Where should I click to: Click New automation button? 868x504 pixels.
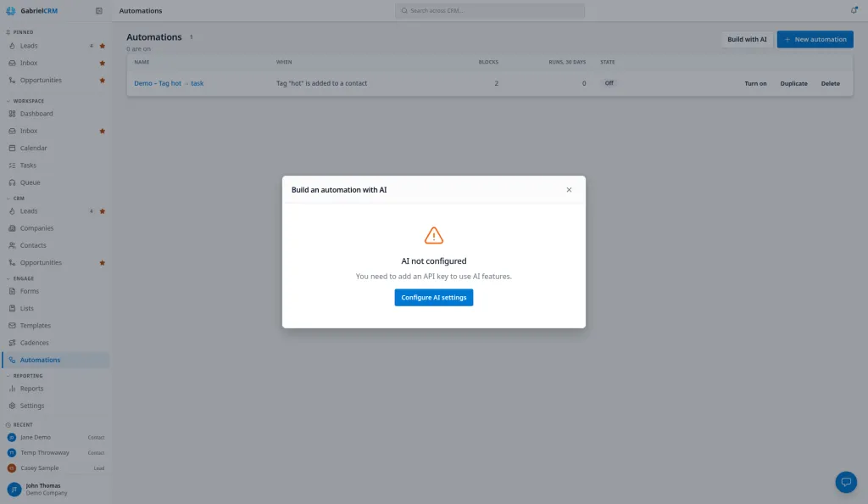(815, 39)
